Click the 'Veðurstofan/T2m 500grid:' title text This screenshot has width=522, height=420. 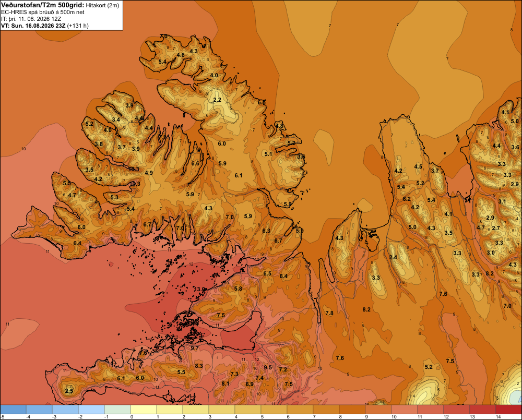click(43, 5)
